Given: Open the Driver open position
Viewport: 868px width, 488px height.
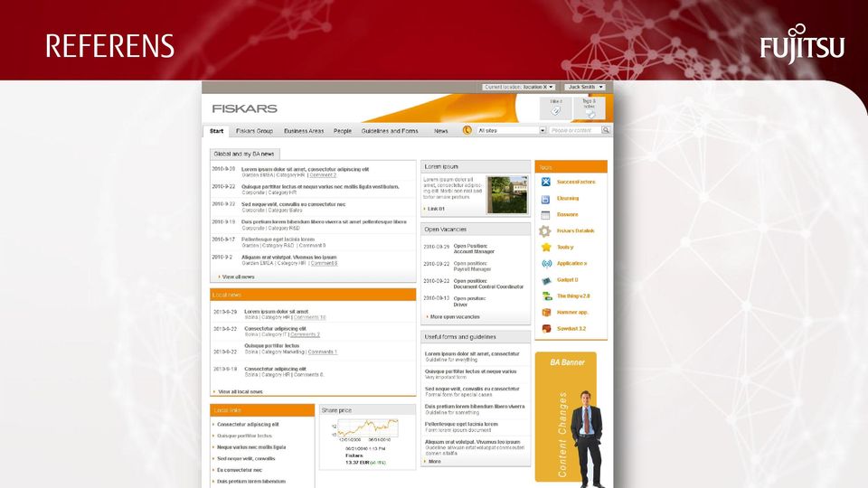Looking at the screenshot, I should [x=460, y=305].
